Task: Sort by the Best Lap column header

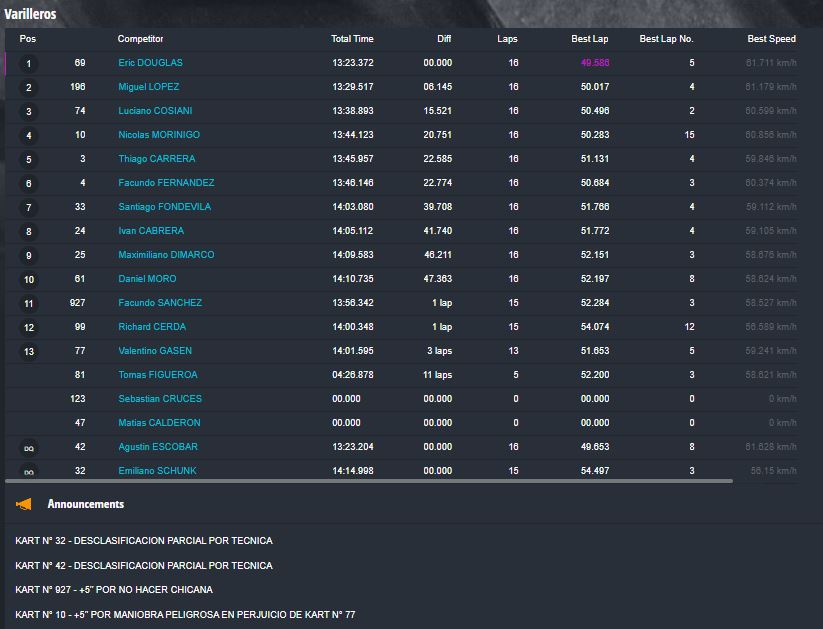Action: click(589, 39)
